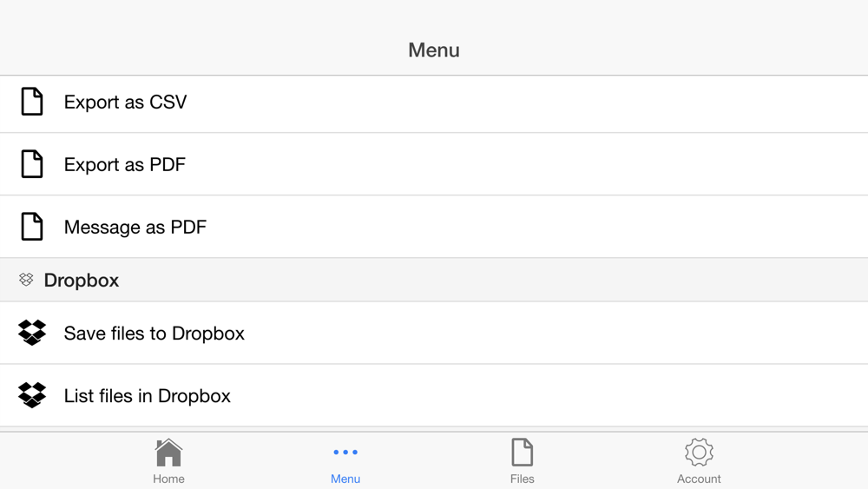Select Save files to Dropbox

pos(434,333)
